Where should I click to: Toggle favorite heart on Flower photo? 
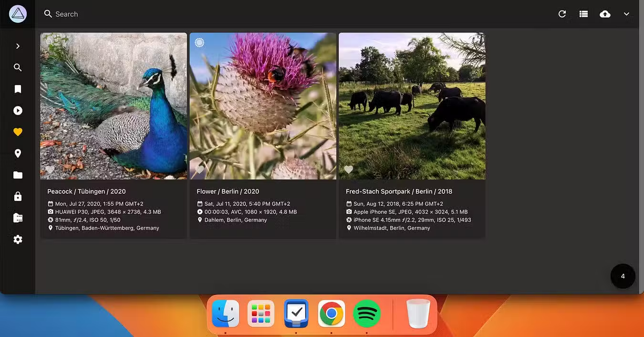tap(199, 169)
